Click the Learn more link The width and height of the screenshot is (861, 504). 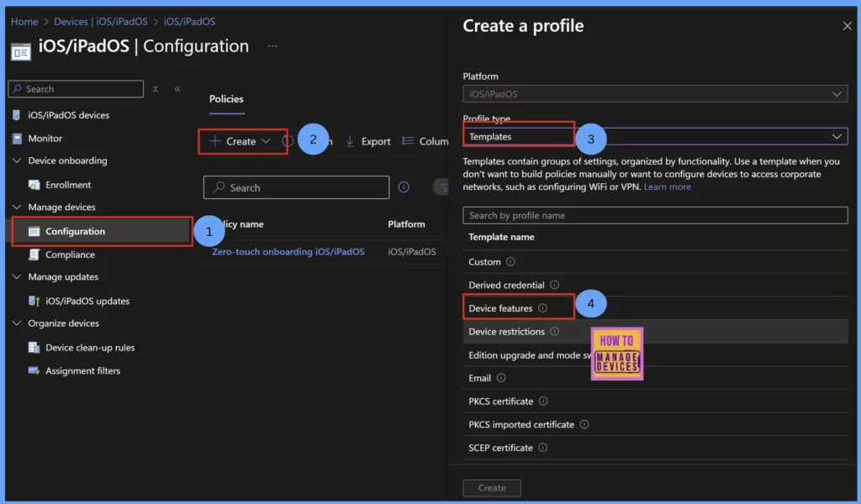point(667,187)
